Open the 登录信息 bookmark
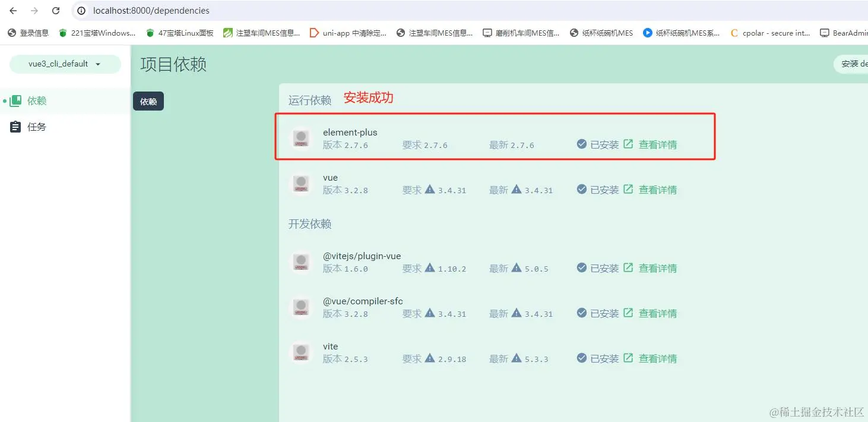 (28, 33)
